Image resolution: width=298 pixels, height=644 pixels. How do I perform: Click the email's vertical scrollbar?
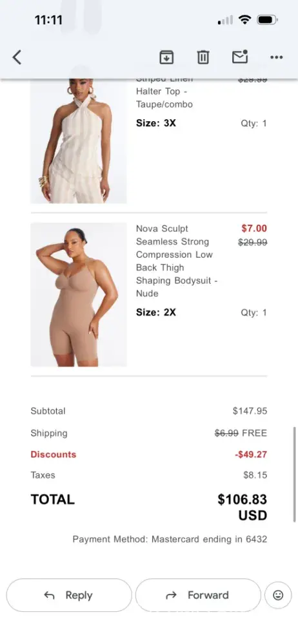(294, 475)
